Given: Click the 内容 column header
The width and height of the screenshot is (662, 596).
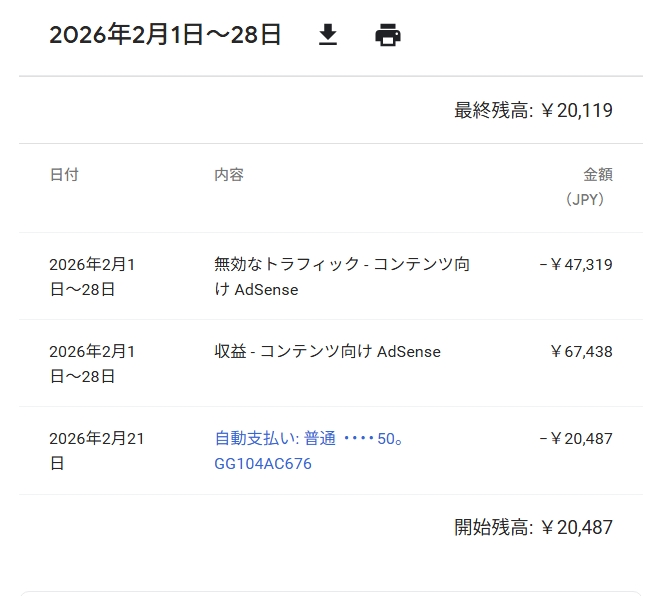Looking at the screenshot, I should point(229,174).
